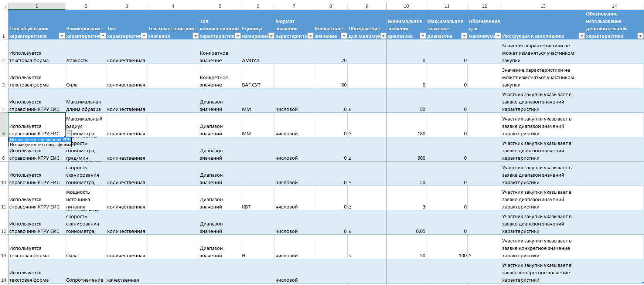
Task: Click filter arrow on 'Единица измерения' header
Action: (x=271, y=36)
